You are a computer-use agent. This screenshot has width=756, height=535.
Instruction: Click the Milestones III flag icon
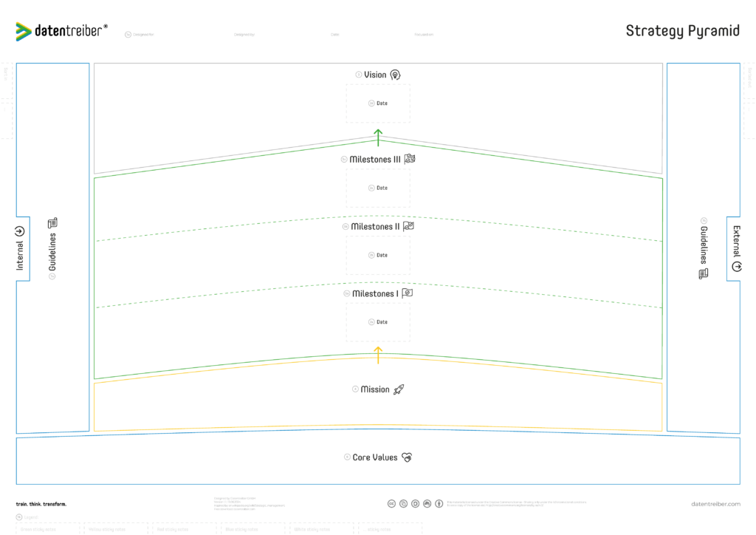click(x=410, y=159)
